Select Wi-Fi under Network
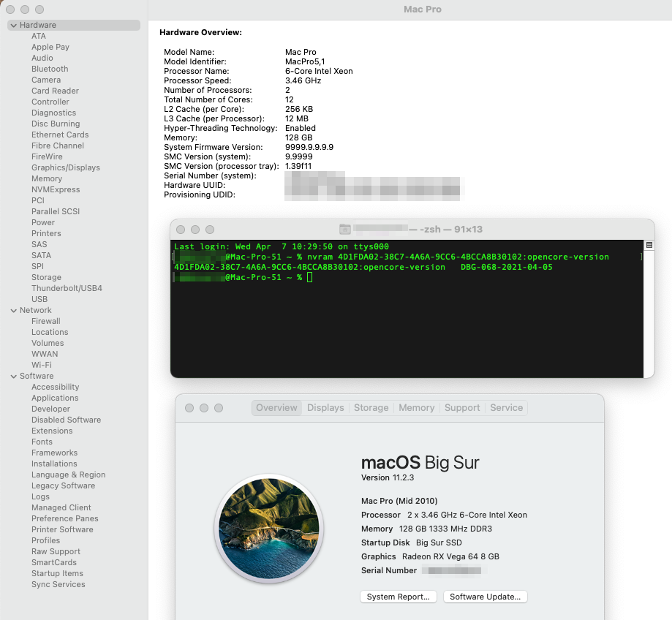The height and width of the screenshot is (620, 672). click(41, 365)
